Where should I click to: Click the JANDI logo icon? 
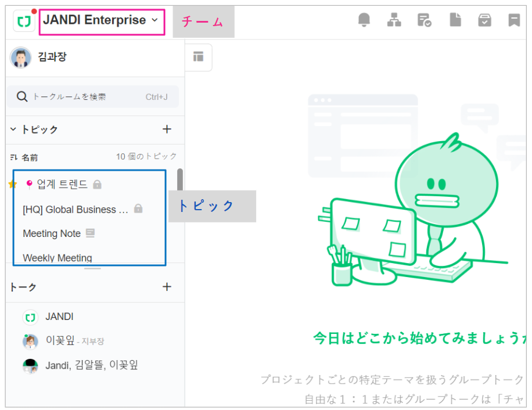pos(24,21)
